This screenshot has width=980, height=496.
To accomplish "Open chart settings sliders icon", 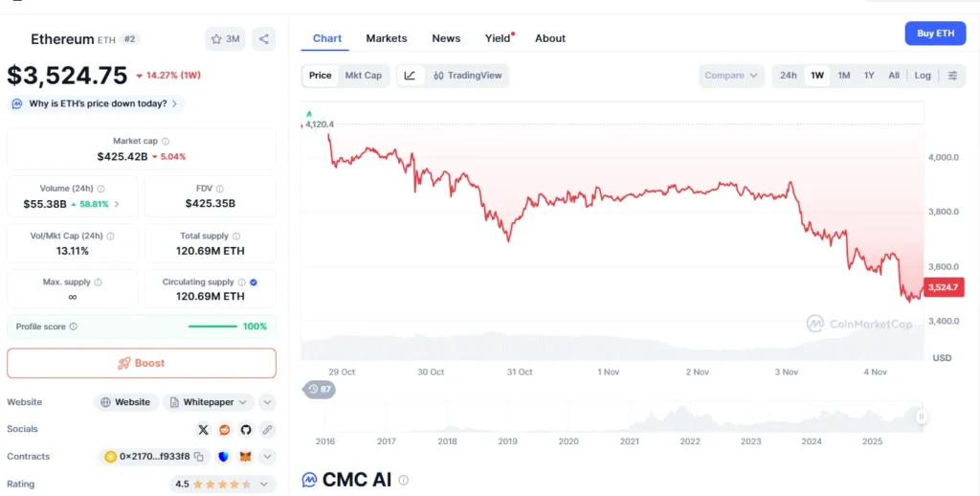I will 952,76.
